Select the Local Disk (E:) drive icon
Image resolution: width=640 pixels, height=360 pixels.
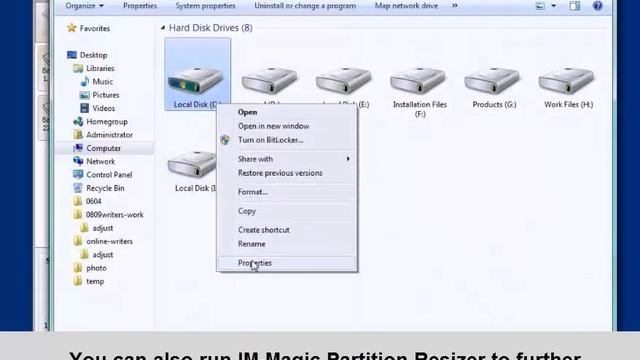pos(343,80)
